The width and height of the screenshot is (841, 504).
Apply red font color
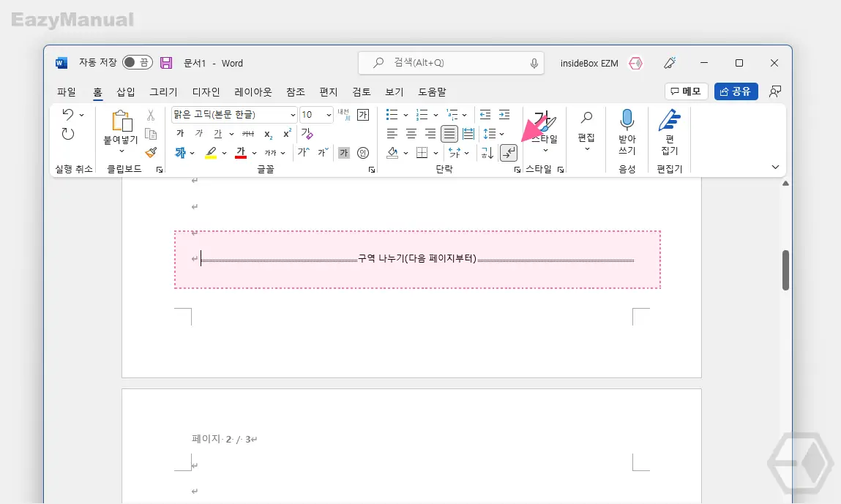coord(241,153)
